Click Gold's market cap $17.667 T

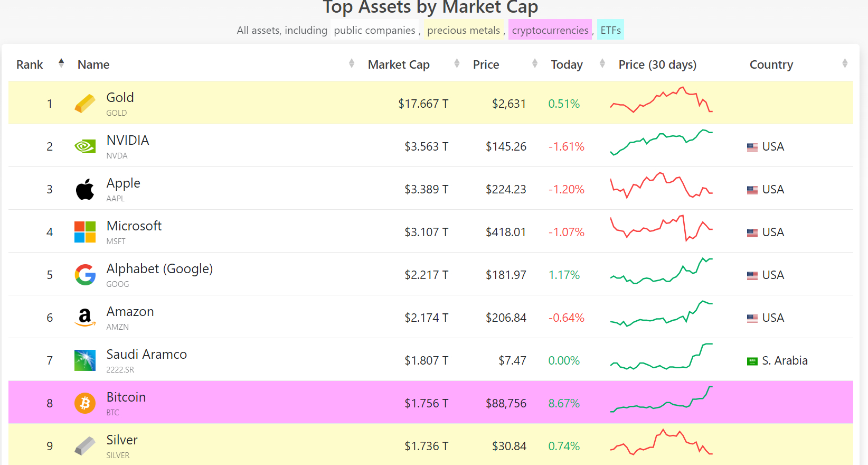point(423,104)
